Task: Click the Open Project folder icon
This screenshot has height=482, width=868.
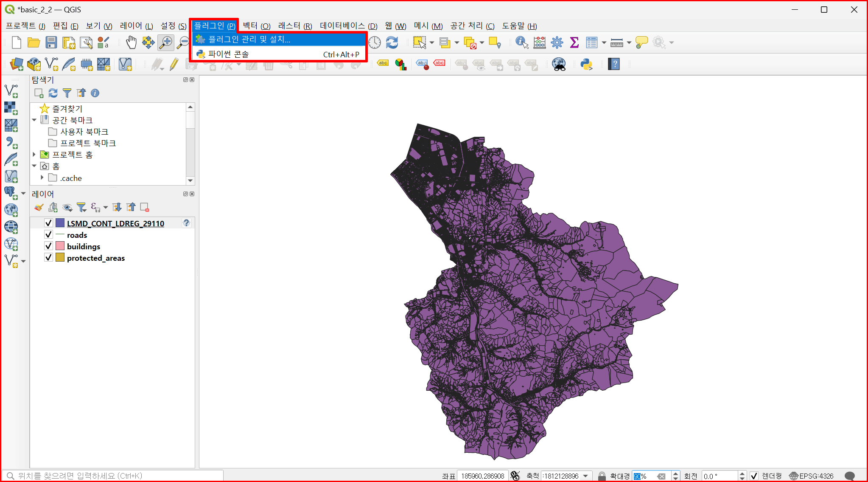Action: click(34, 42)
